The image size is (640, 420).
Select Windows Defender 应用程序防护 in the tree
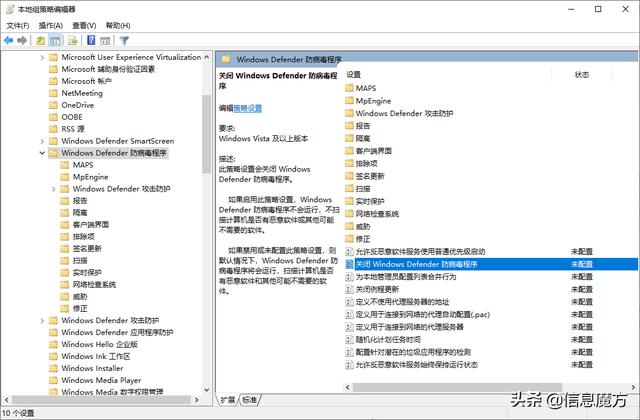117,332
